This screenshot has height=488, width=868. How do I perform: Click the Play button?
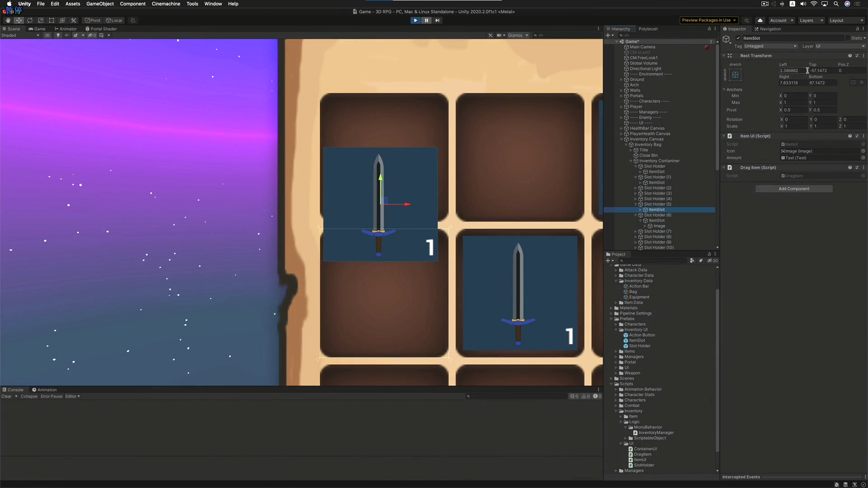415,20
